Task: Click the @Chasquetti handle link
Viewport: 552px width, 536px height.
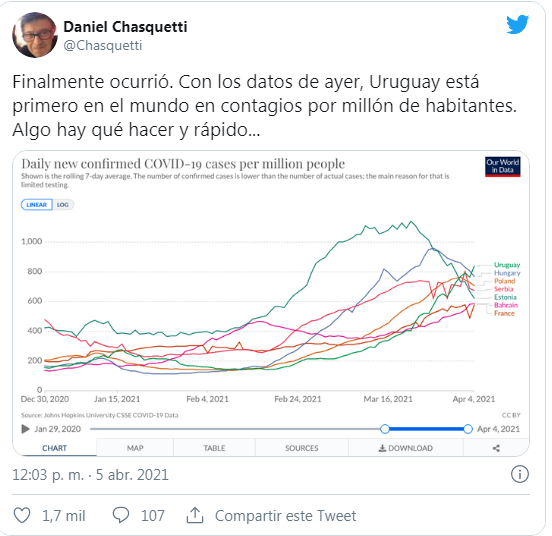Action: tap(103, 45)
